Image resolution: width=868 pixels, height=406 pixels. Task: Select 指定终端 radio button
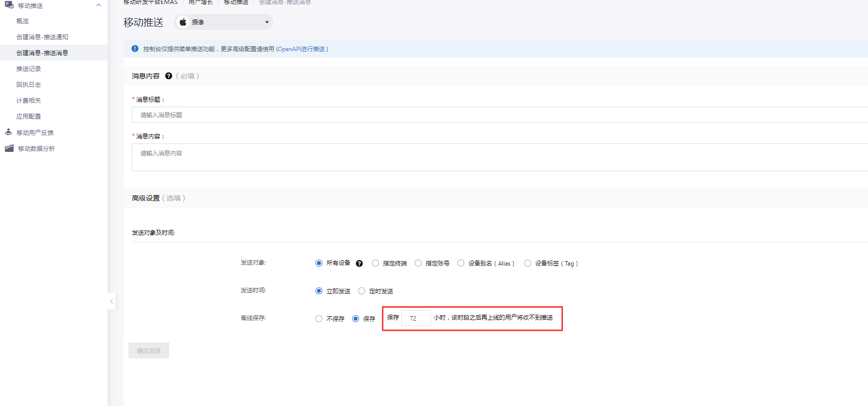[375, 263]
